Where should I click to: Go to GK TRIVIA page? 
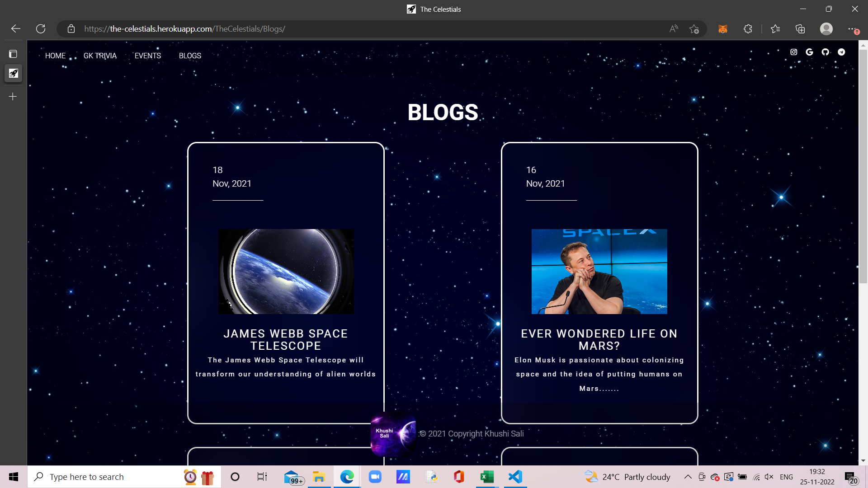pyautogui.click(x=100, y=56)
